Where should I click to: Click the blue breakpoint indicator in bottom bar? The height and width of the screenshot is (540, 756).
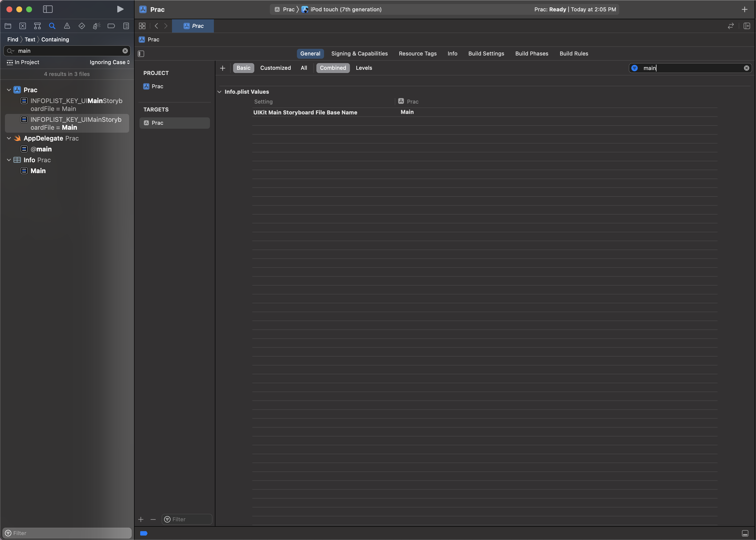[144, 533]
